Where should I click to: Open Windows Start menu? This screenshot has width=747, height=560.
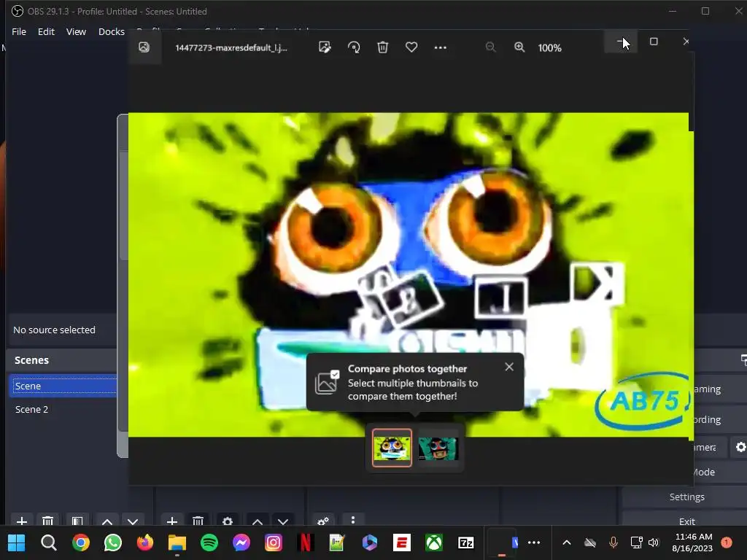(16, 542)
